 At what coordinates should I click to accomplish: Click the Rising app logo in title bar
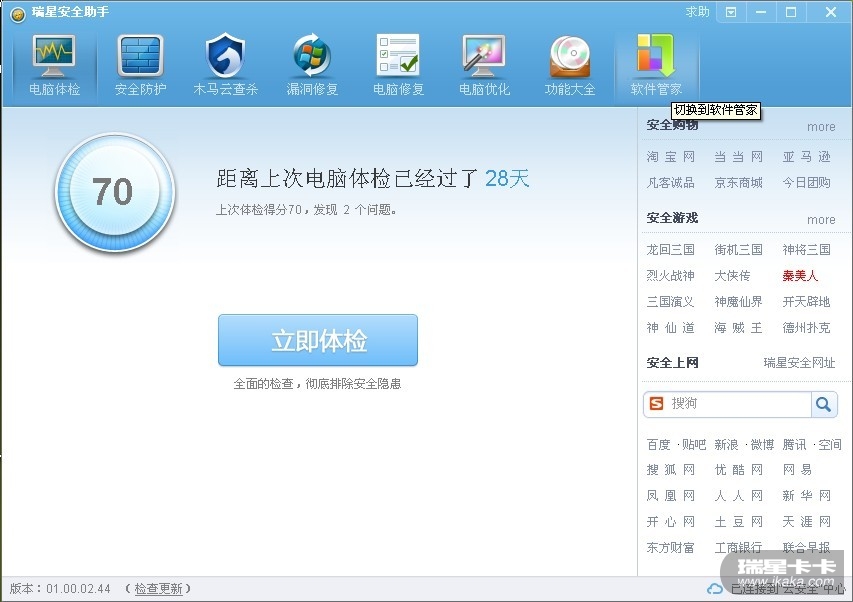(x=18, y=14)
